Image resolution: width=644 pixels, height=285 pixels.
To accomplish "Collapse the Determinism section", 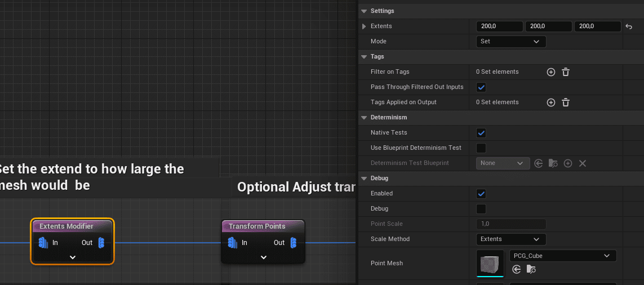I will pos(364,118).
